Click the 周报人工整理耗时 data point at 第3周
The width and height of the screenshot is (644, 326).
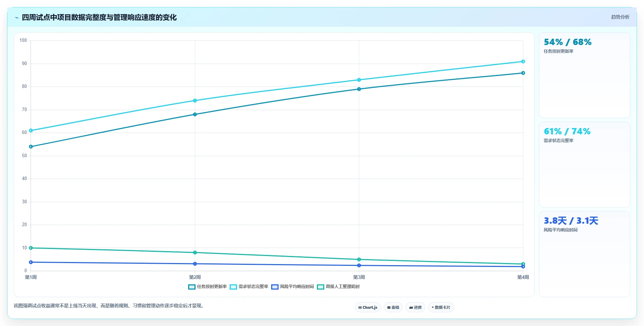click(x=359, y=260)
